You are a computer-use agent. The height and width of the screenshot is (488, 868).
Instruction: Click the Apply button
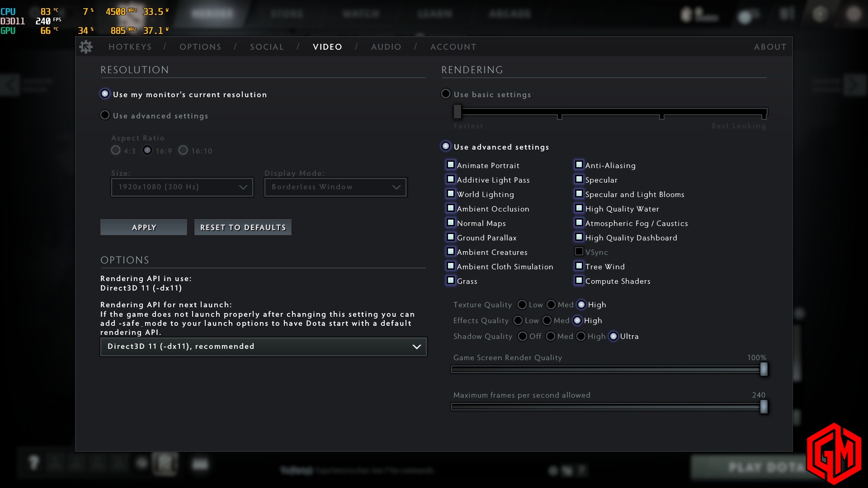(144, 227)
